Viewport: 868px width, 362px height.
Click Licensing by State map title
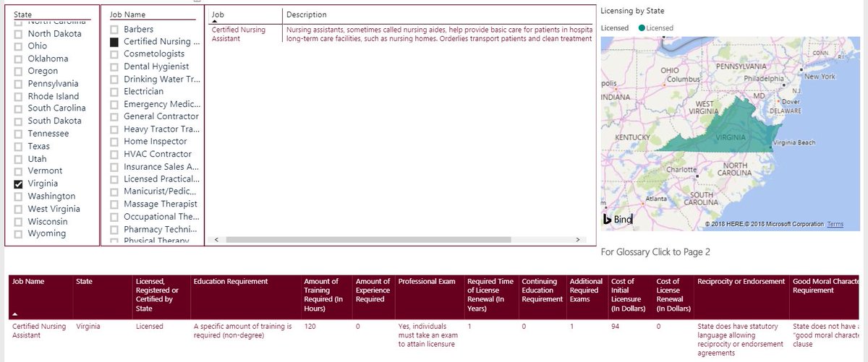click(x=632, y=11)
